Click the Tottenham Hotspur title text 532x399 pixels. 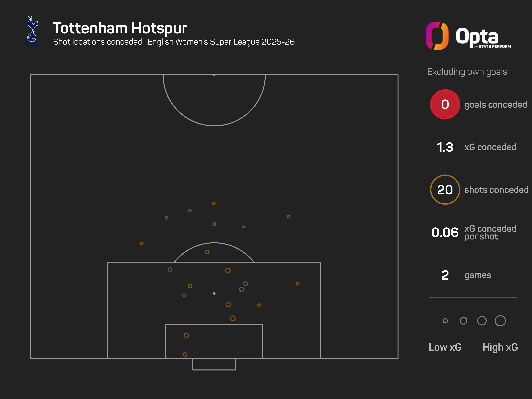click(x=120, y=28)
